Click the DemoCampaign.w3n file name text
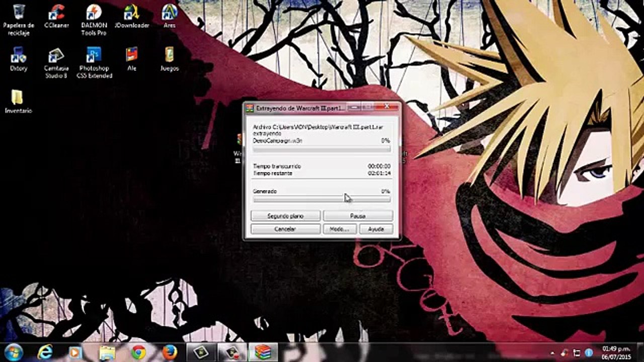The width and height of the screenshot is (644, 362). coord(278,141)
